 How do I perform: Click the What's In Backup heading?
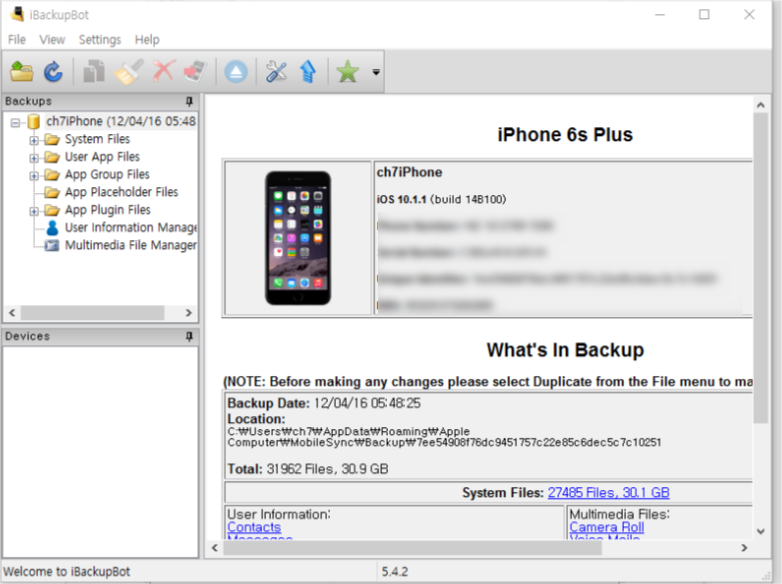tap(565, 350)
